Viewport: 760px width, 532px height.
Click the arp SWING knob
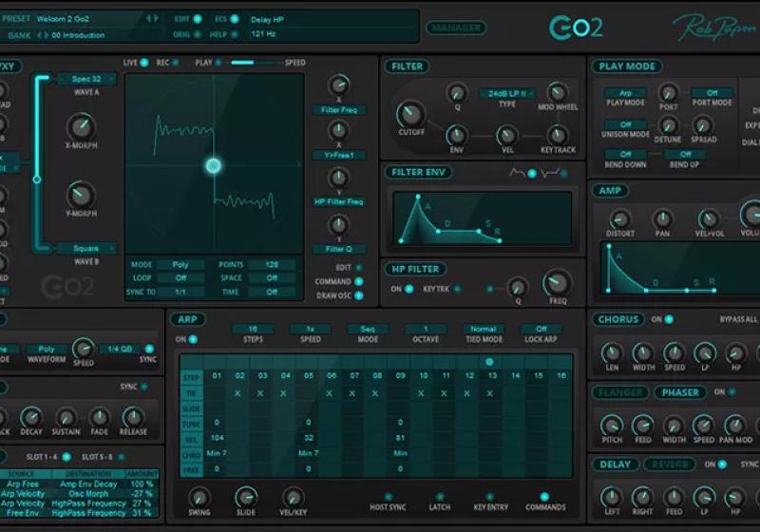tap(199, 498)
